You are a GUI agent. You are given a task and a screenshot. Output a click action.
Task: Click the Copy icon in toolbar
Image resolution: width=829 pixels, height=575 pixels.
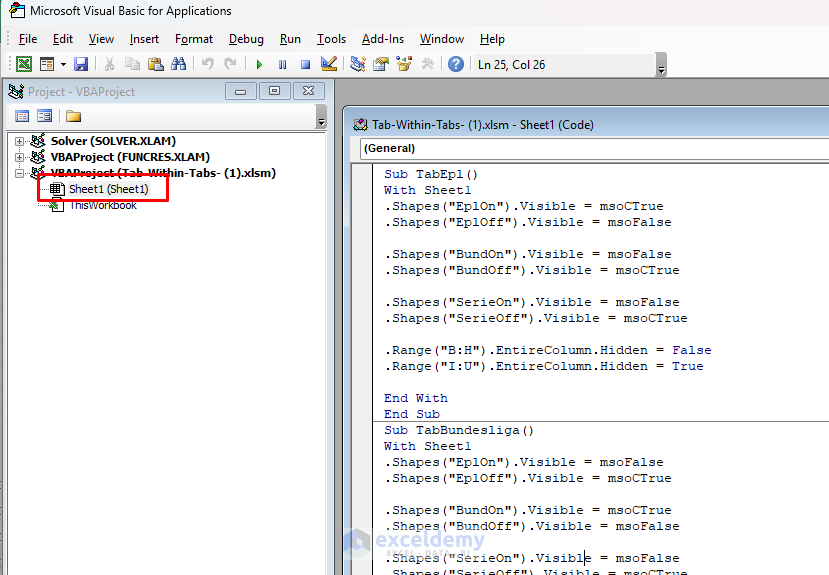click(132, 64)
